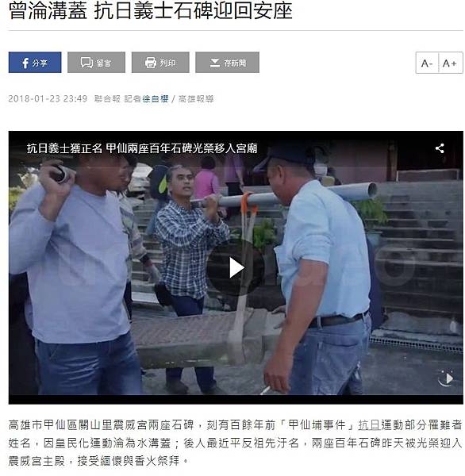The width and height of the screenshot is (465, 476).
Task: Open reporter 徐白櫻 profile link
Action: tap(156, 99)
